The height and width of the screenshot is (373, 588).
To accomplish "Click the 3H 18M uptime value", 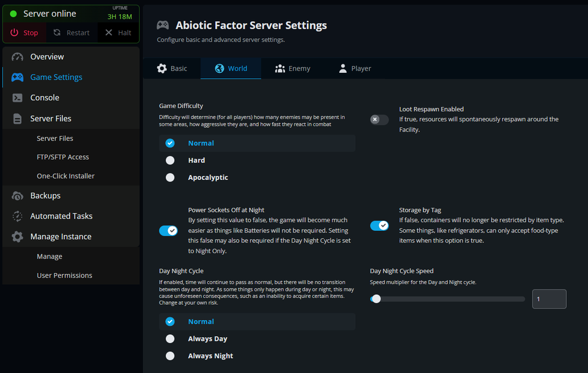I will 119,17.
